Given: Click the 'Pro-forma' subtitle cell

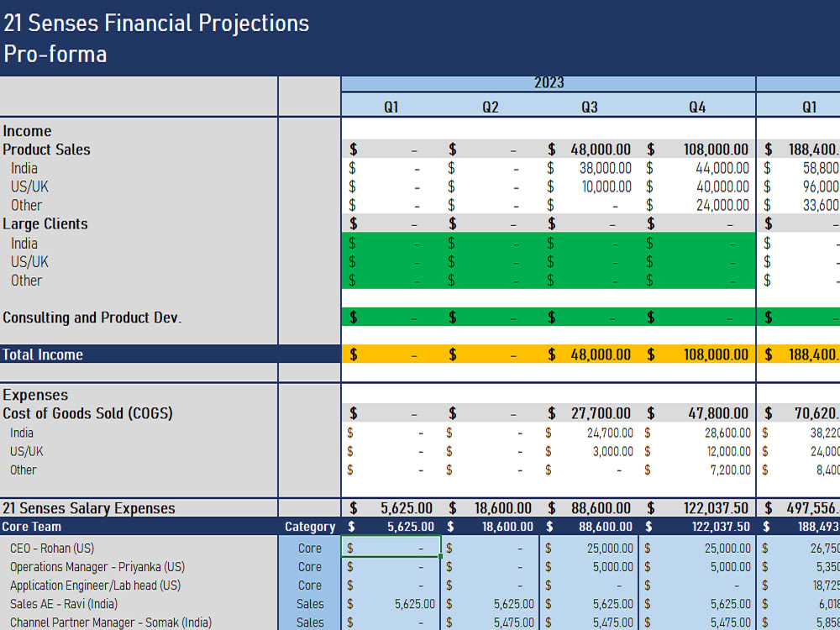Looking at the screenshot, I should click(55, 54).
